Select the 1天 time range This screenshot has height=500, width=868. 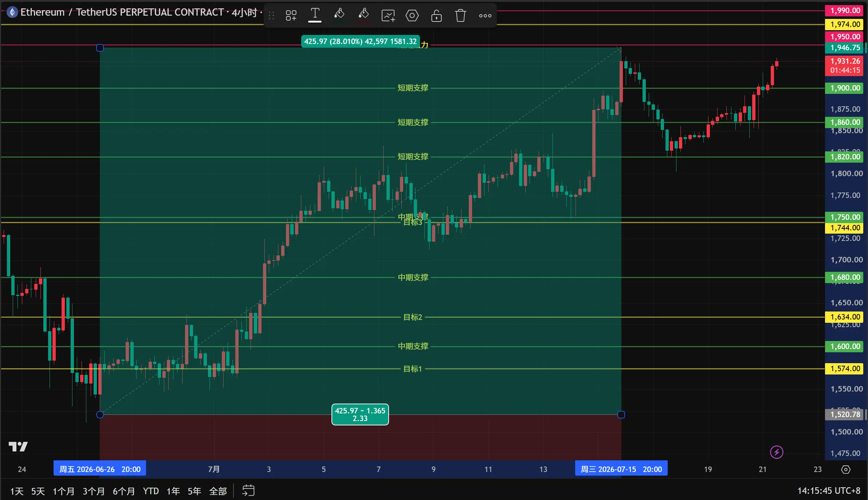tap(17, 491)
